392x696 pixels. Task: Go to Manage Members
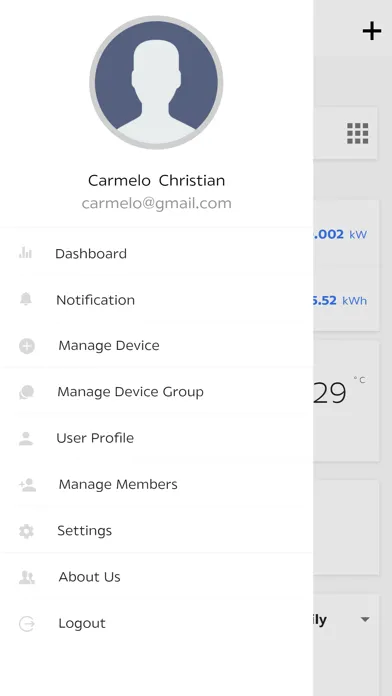tap(157, 484)
